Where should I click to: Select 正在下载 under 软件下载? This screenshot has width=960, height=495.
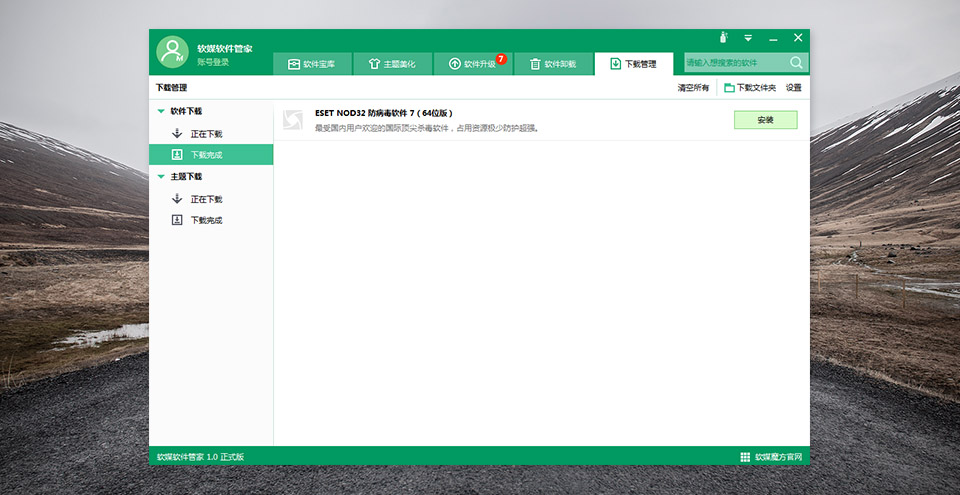[206, 133]
